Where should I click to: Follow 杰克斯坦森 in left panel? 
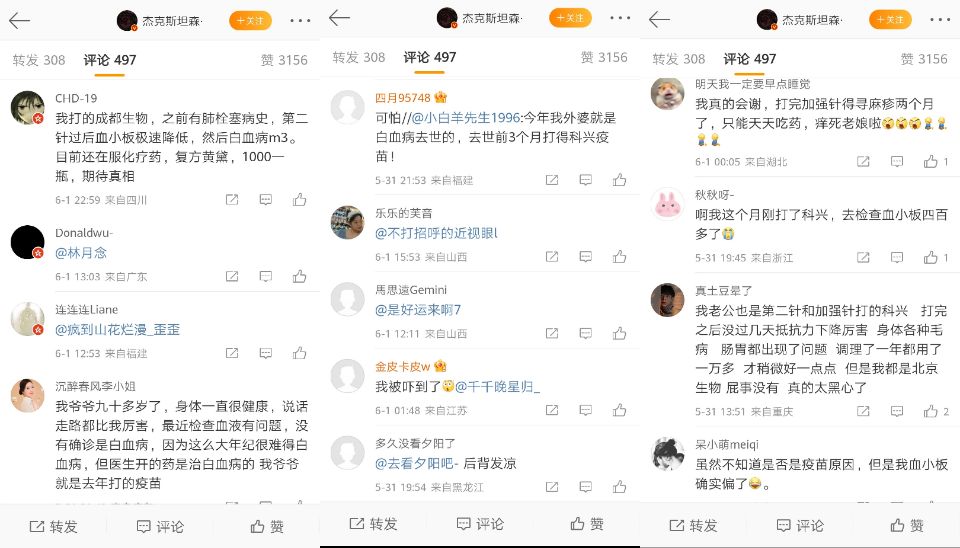coord(250,21)
